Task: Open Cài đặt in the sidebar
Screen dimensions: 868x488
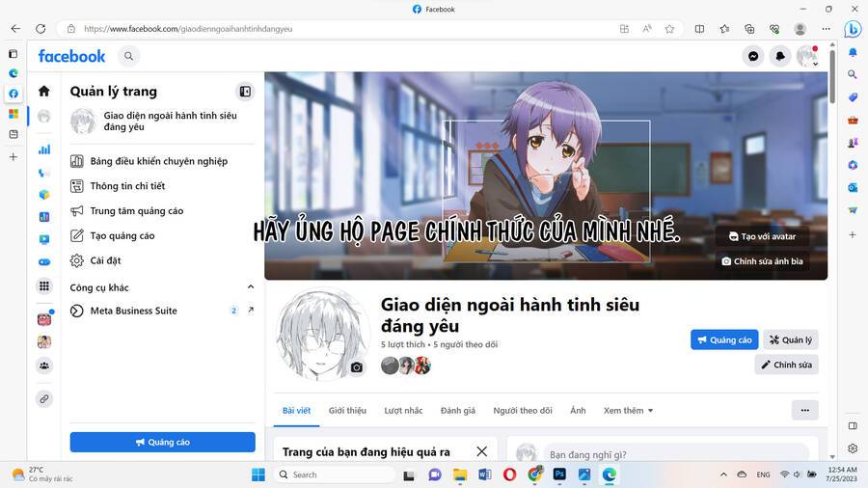Action: 105,260
